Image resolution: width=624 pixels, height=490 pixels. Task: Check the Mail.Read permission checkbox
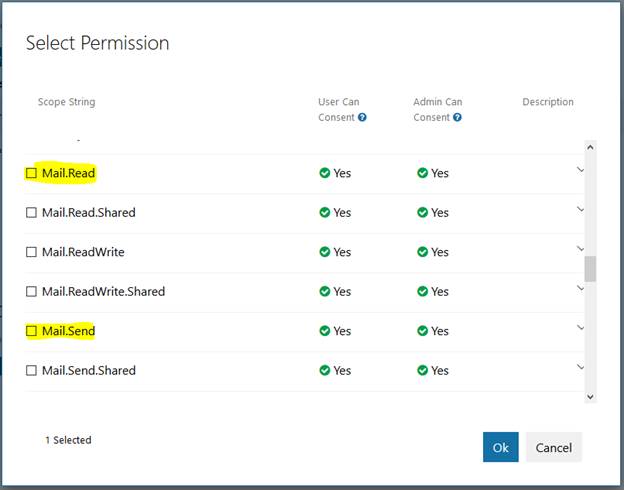[x=31, y=173]
